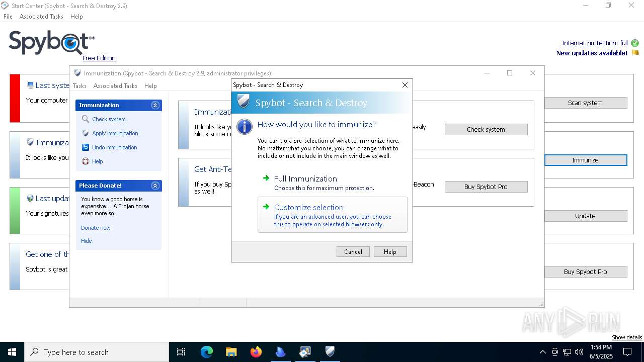Open the Free Edition link
The image size is (644, 362).
coord(99,58)
